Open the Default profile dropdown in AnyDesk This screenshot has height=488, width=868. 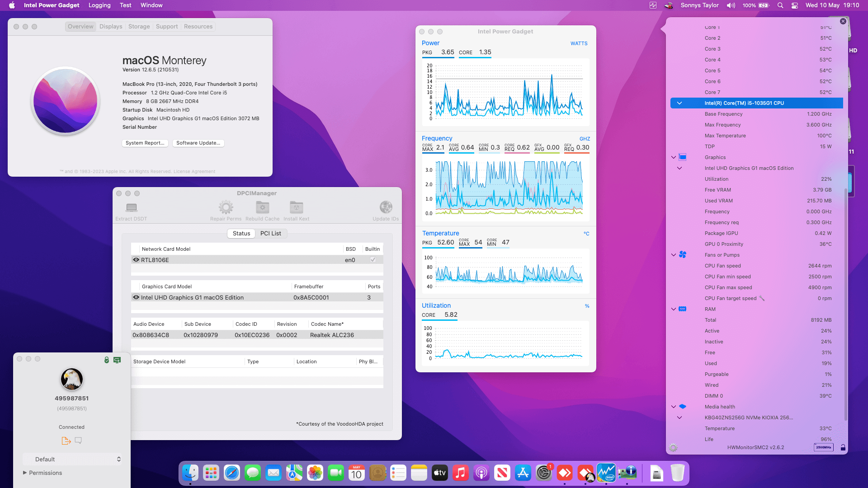pyautogui.click(x=72, y=459)
